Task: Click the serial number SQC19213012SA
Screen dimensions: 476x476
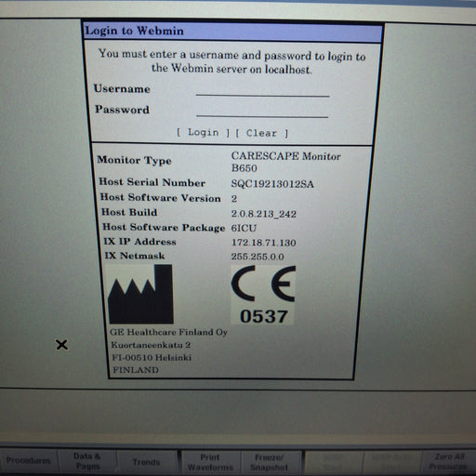Action: tap(272, 184)
